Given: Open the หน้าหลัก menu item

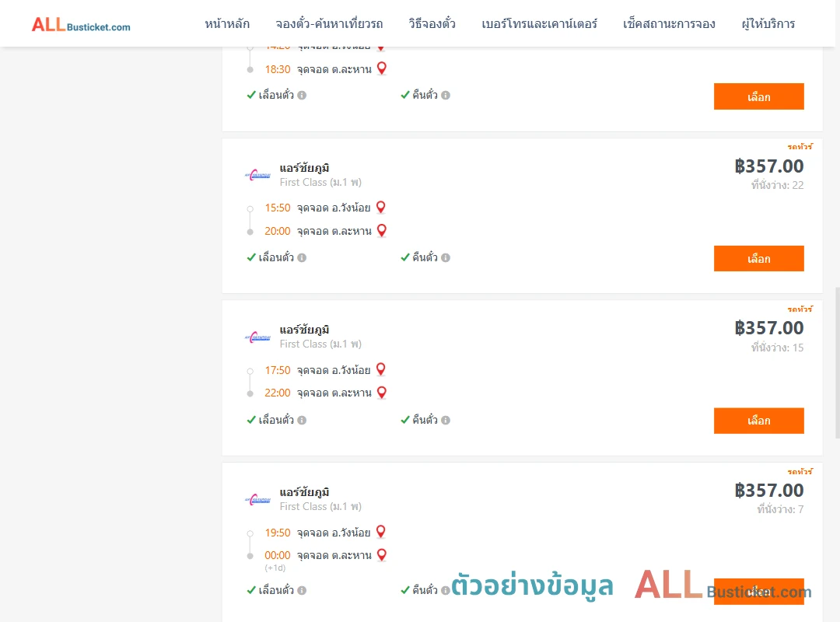Looking at the screenshot, I should coord(227,24).
